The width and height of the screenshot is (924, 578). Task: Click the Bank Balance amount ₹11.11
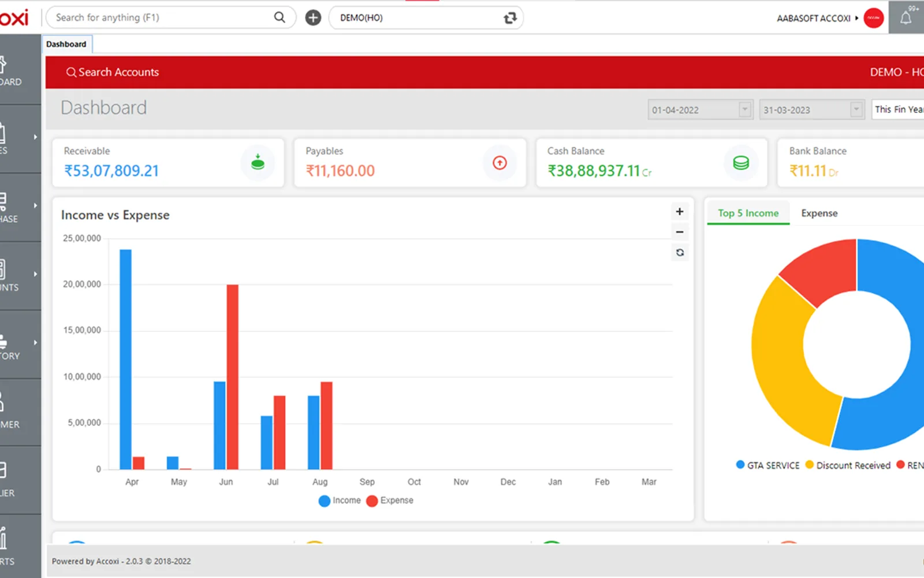tap(808, 171)
